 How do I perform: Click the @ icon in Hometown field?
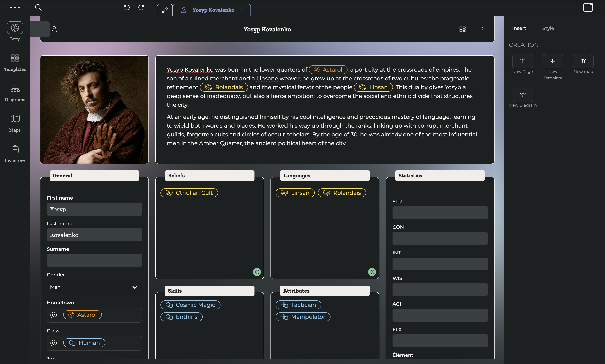[x=54, y=315]
